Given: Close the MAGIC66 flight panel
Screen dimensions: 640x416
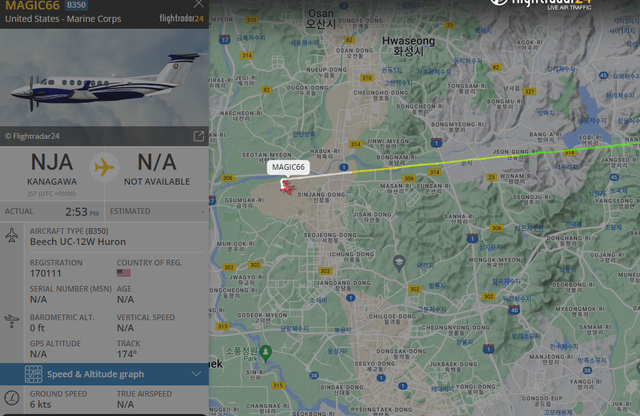Looking at the screenshot, I should point(198,4).
